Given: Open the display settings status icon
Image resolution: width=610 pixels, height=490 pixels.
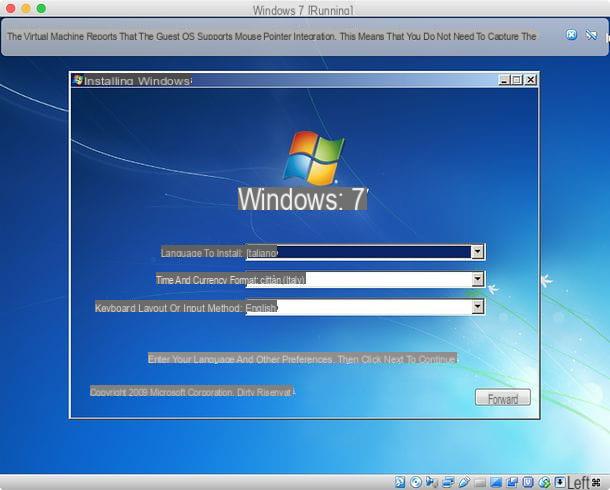Looking at the screenshot, I should point(496,483).
